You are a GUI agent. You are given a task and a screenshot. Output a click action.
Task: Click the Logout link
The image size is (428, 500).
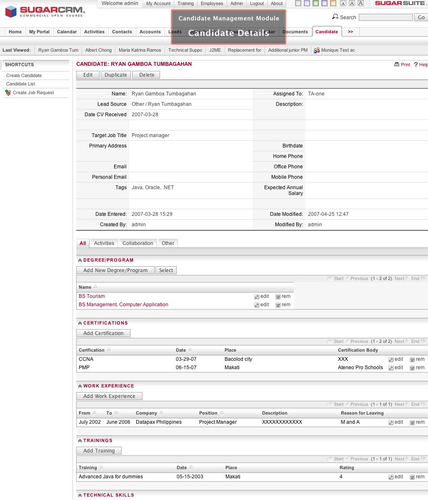coord(257,3)
